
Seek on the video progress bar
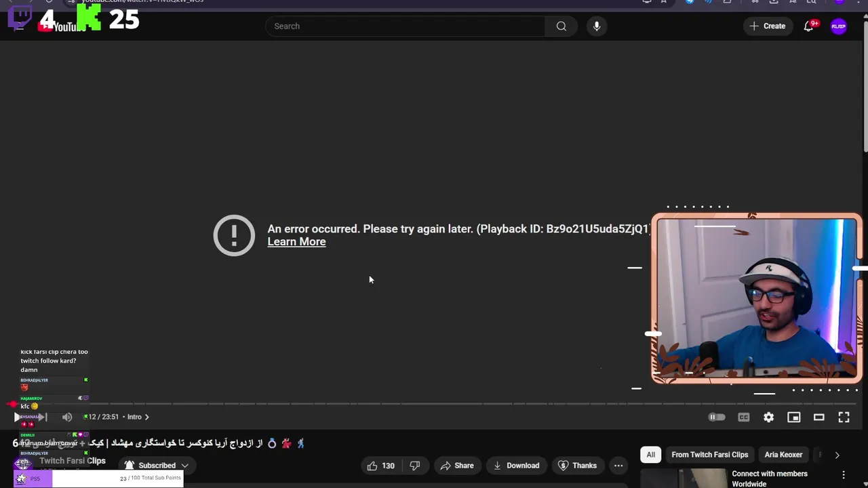(434, 404)
